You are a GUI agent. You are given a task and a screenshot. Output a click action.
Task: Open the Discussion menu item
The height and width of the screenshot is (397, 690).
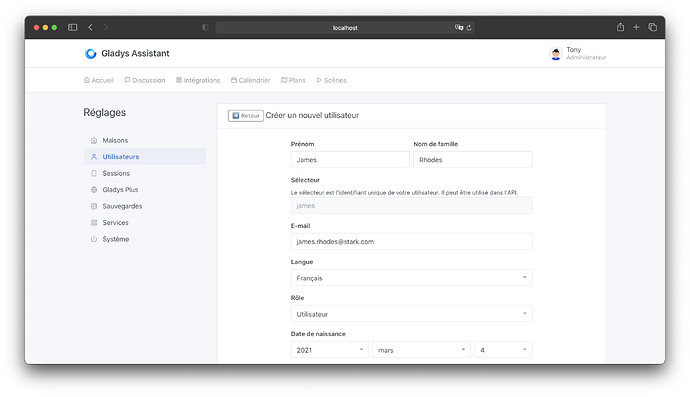(145, 80)
